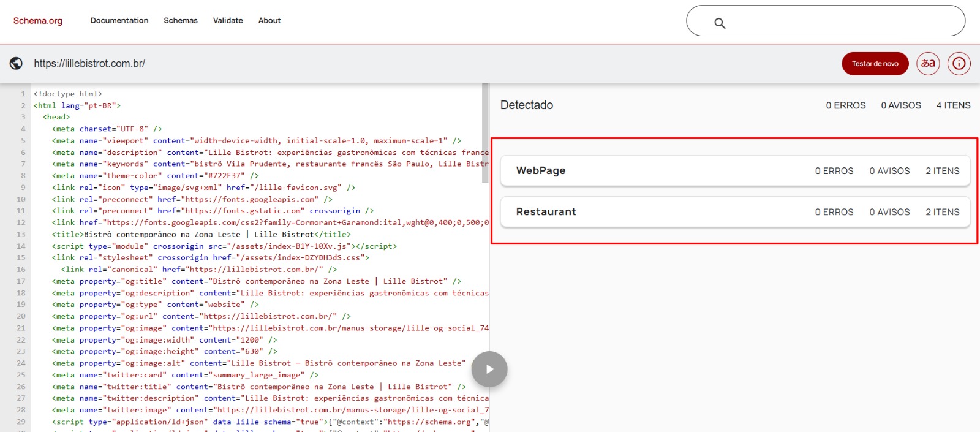Click the 0 ERROS summary count

tap(846, 105)
